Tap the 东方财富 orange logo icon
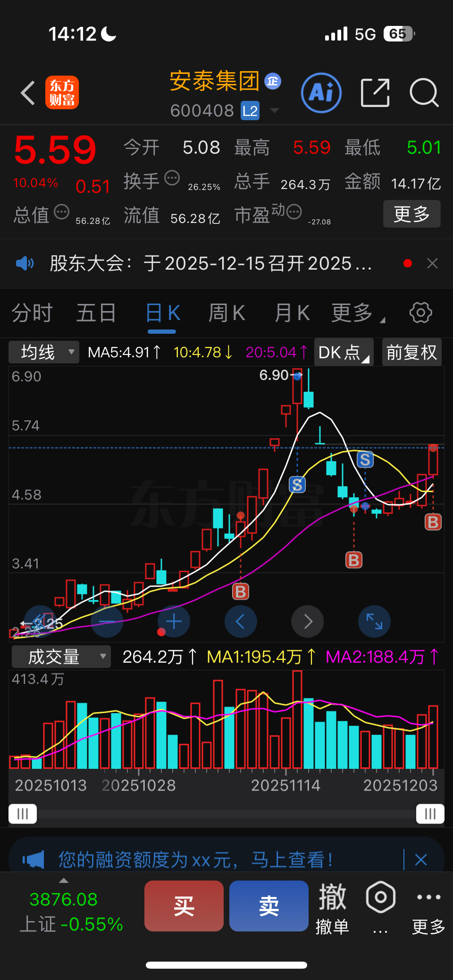The height and width of the screenshot is (980, 453). 62,92
